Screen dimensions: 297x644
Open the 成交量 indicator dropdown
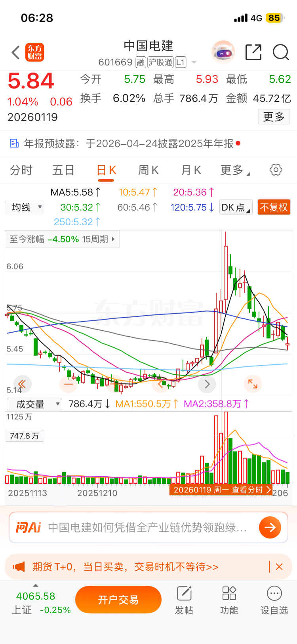pyautogui.click(x=34, y=404)
